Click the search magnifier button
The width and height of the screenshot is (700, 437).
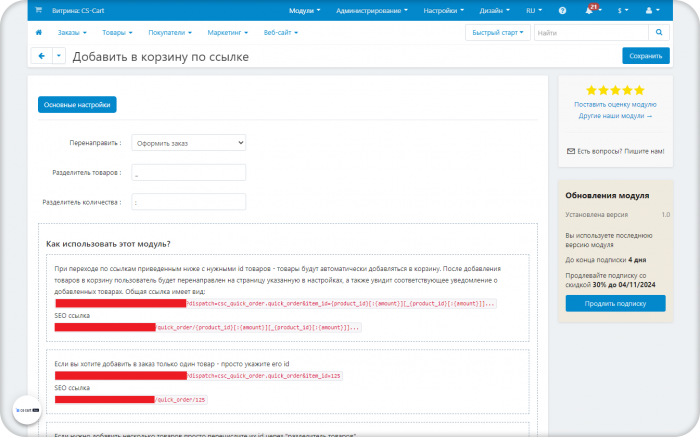pyautogui.click(x=659, y=32)
